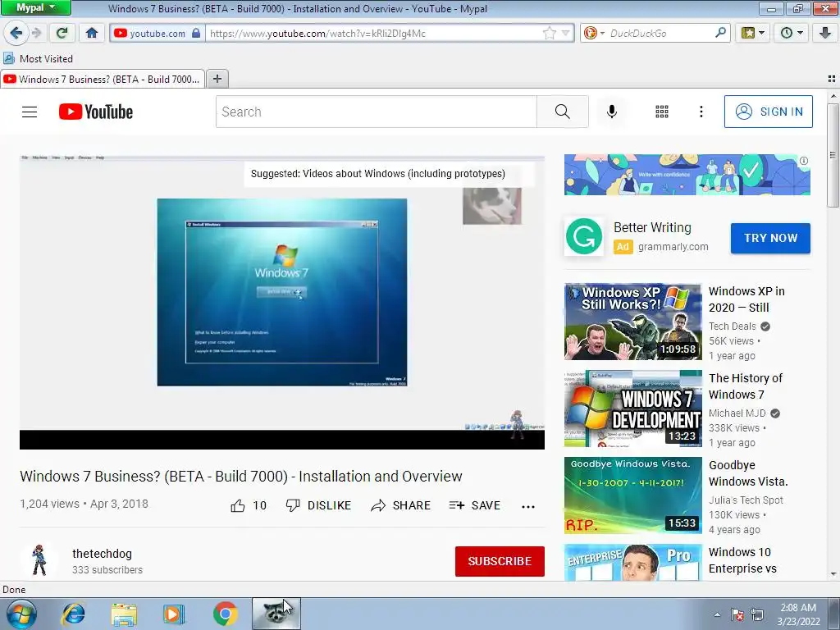Click the browser Forward arrow button
The width and height of the screenshot is (840, 630).
[36, 33]
